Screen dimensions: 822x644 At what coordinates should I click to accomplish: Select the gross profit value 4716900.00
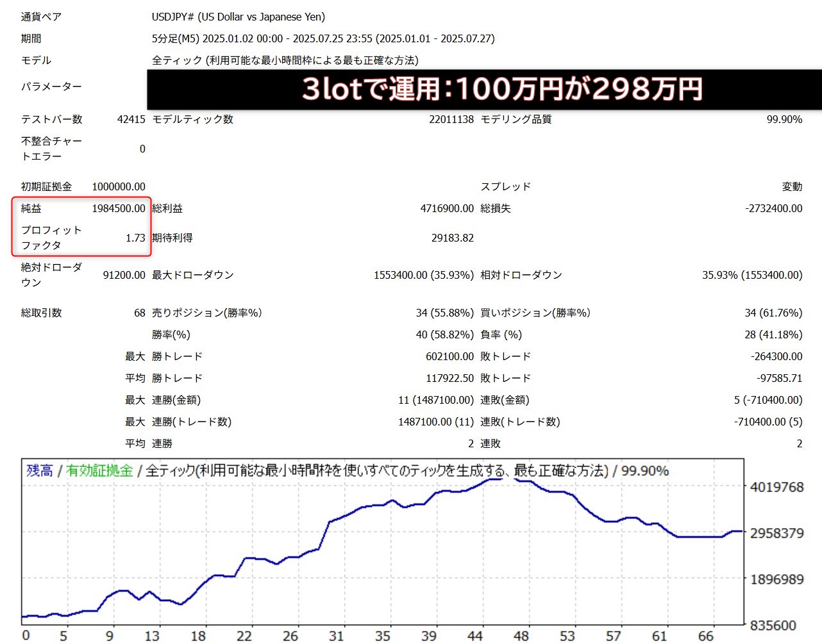click(x=447, y=208)
